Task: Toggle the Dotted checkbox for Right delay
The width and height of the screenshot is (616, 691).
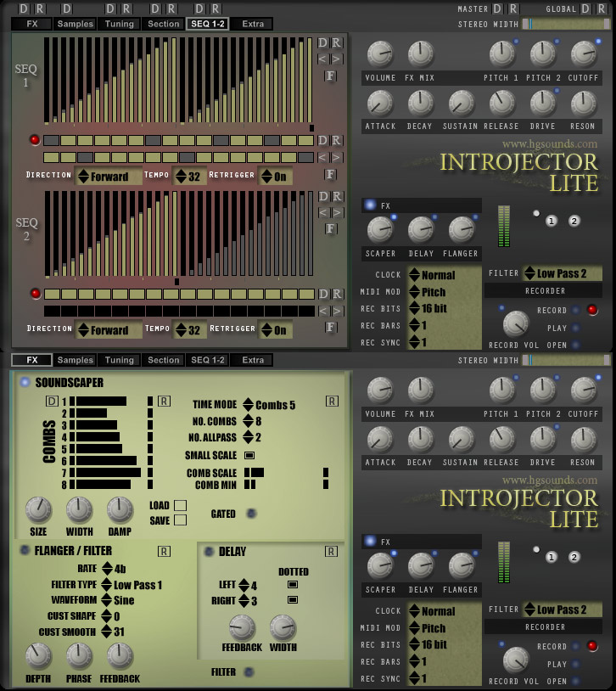Action: [x=293, y=600]
